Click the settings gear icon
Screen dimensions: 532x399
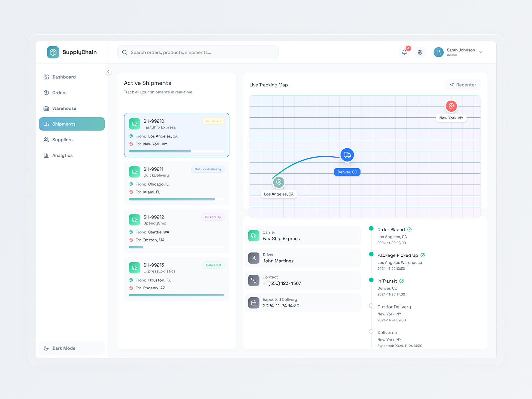click(x=420, y=52)
